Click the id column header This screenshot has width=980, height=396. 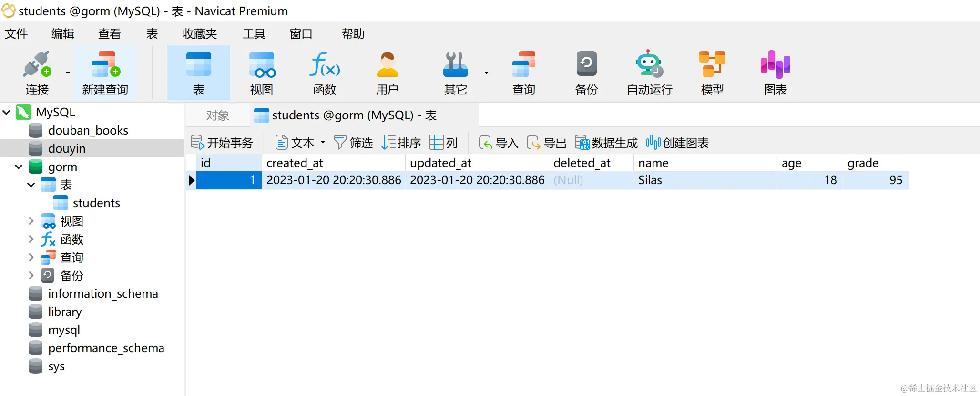[x=229, y=163]
